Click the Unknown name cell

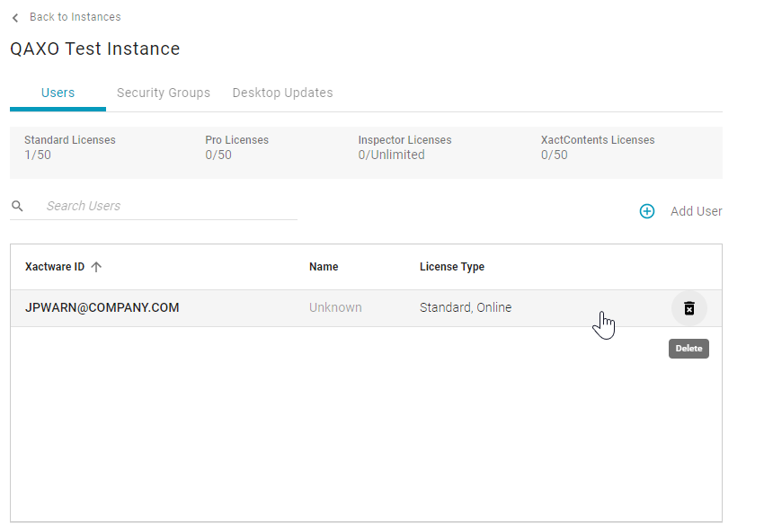pyautogui.click(x=336, y=308)
